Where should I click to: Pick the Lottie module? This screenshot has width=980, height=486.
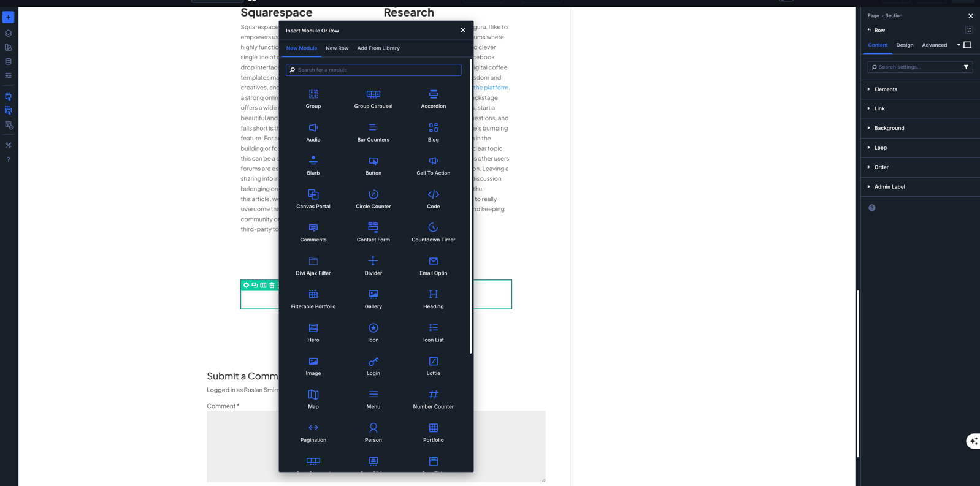tap(433, 366)
